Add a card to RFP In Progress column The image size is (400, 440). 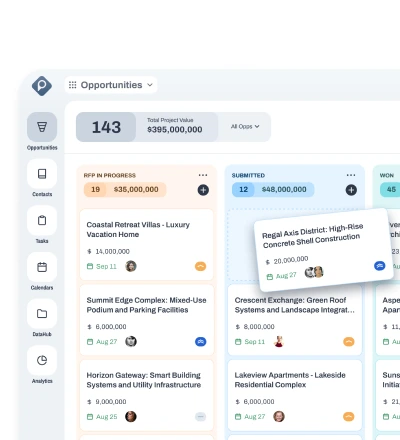tap(203, 190)
